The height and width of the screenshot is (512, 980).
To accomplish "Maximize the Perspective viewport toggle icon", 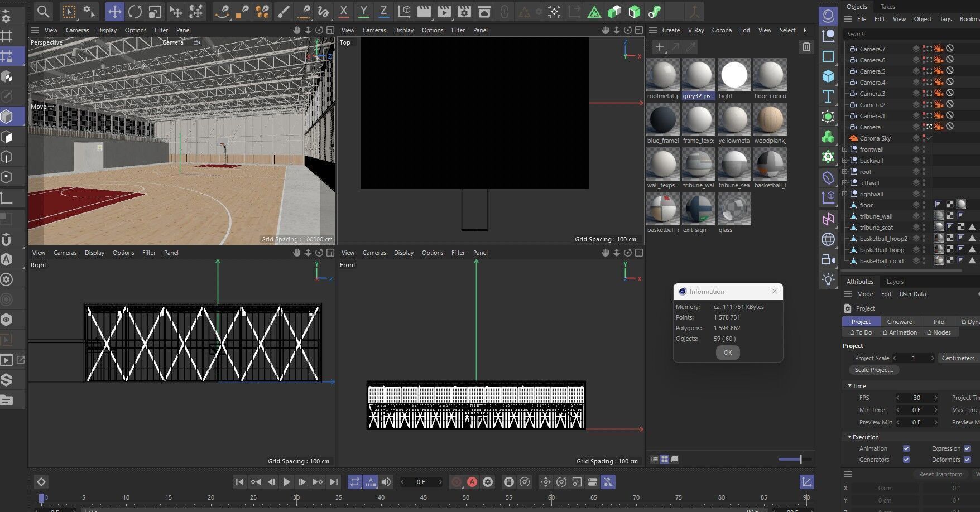I will pyautogui.click(x=330, y=30).
